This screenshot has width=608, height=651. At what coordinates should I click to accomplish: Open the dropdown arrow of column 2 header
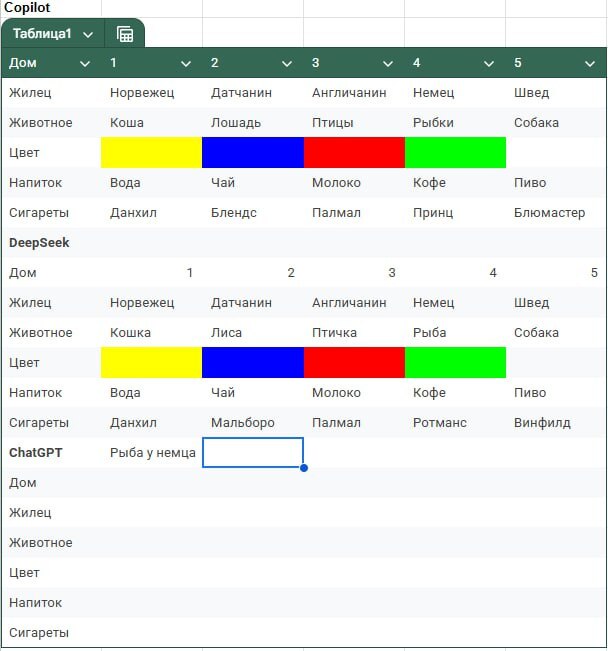pyautogui.click(x=287, y=64)
